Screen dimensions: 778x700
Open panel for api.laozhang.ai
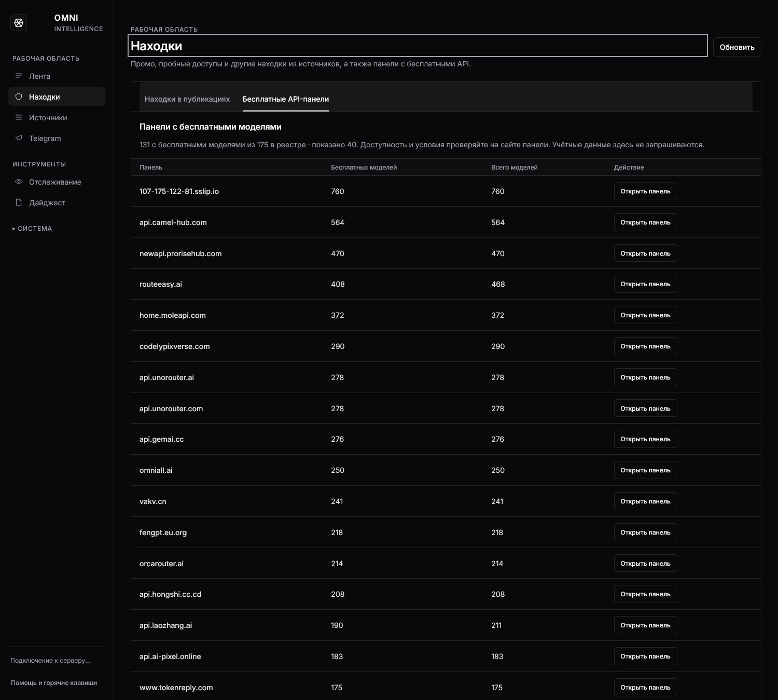tap(645, 625)
